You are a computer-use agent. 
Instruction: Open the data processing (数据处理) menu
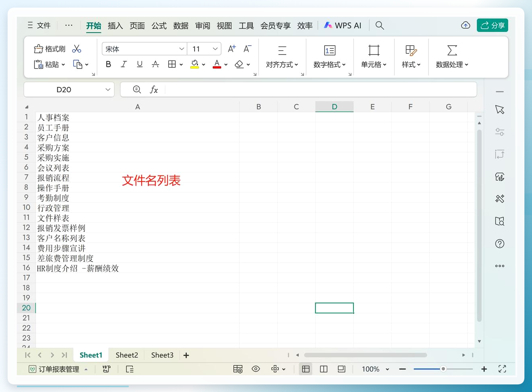452,57
